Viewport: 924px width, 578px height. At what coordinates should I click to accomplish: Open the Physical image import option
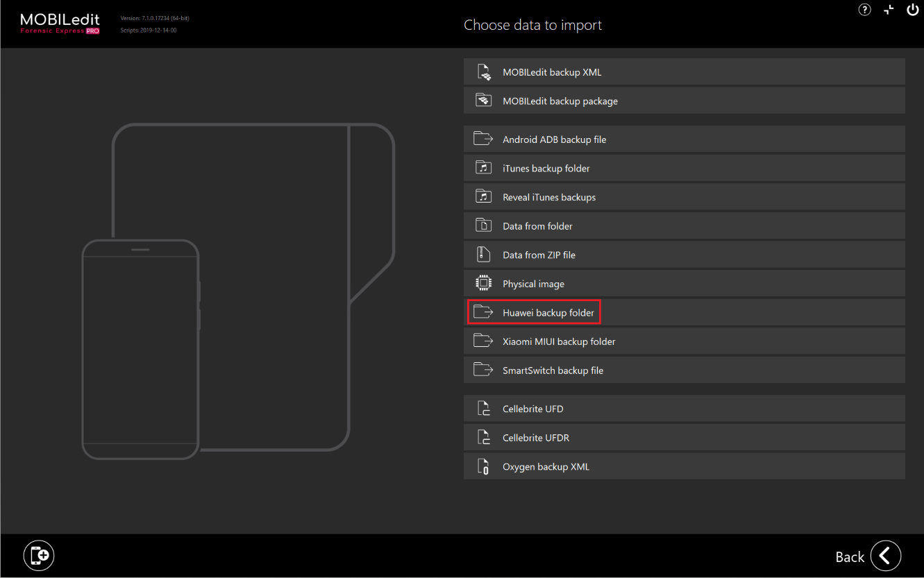click(x=684, y=284)
